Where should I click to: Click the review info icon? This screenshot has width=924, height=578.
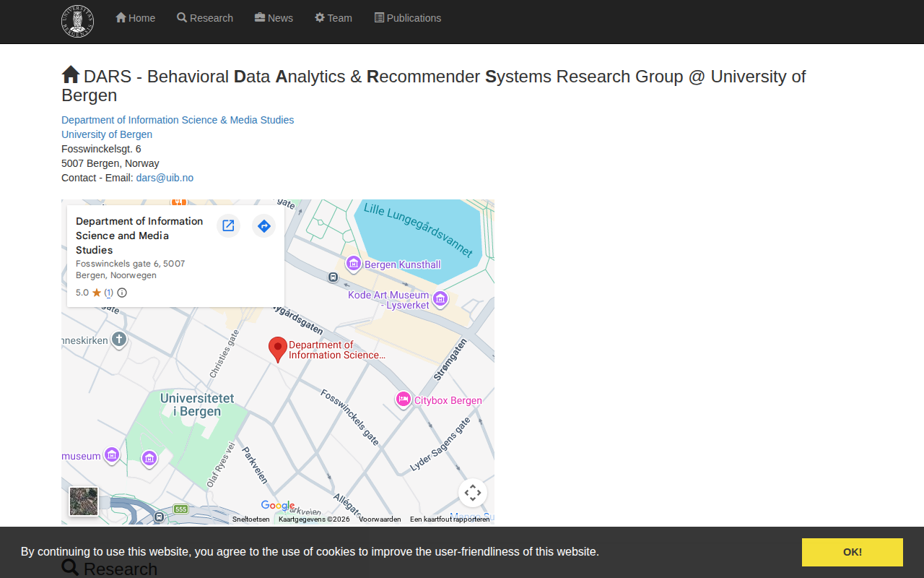[122, 293]
